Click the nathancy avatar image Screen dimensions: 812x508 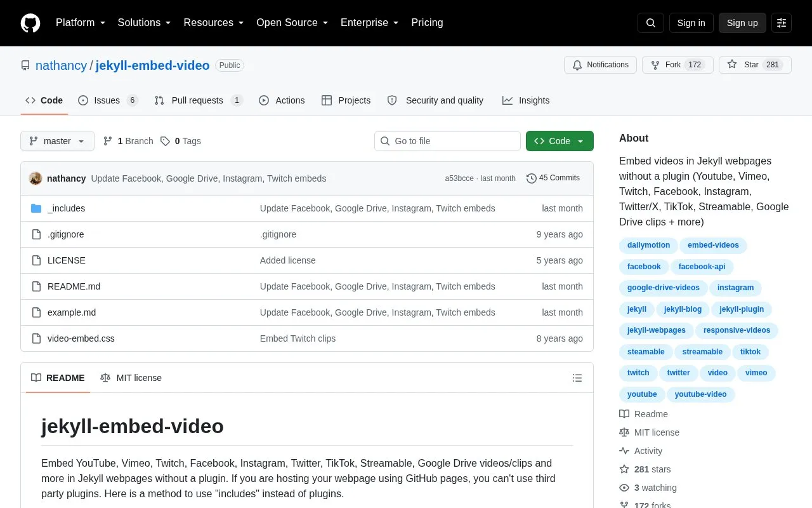click(x=36, y=178)
